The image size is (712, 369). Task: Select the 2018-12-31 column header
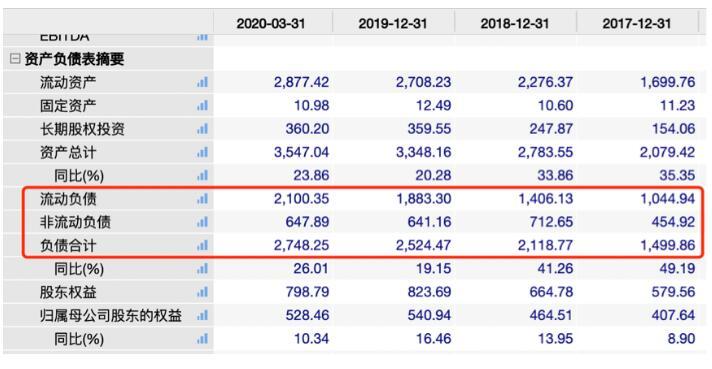click(x=515, y=23)
